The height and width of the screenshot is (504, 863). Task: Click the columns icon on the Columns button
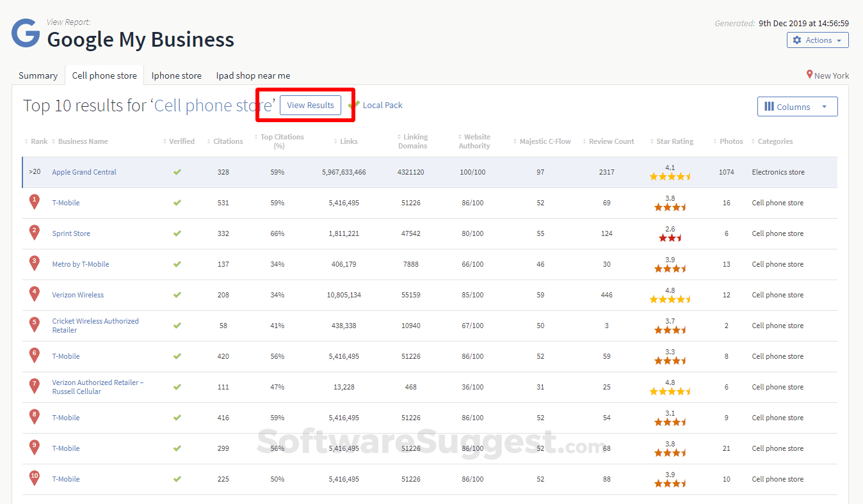(770, 106)
